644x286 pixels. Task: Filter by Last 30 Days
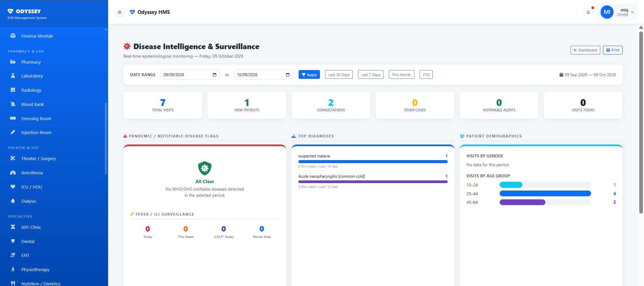click(x=339, y=74)
